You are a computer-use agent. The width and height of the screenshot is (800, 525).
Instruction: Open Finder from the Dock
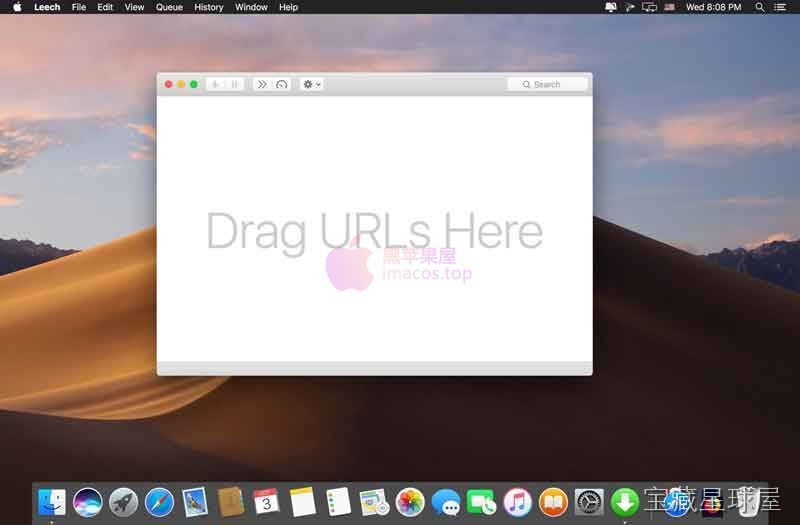click(x=52, y=502)
